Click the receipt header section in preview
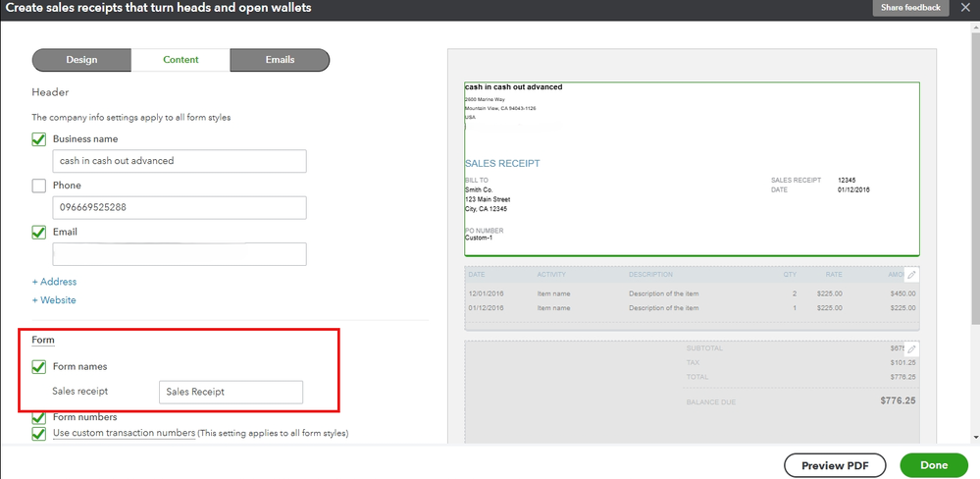The image size is (980, 479). [692, 169]
